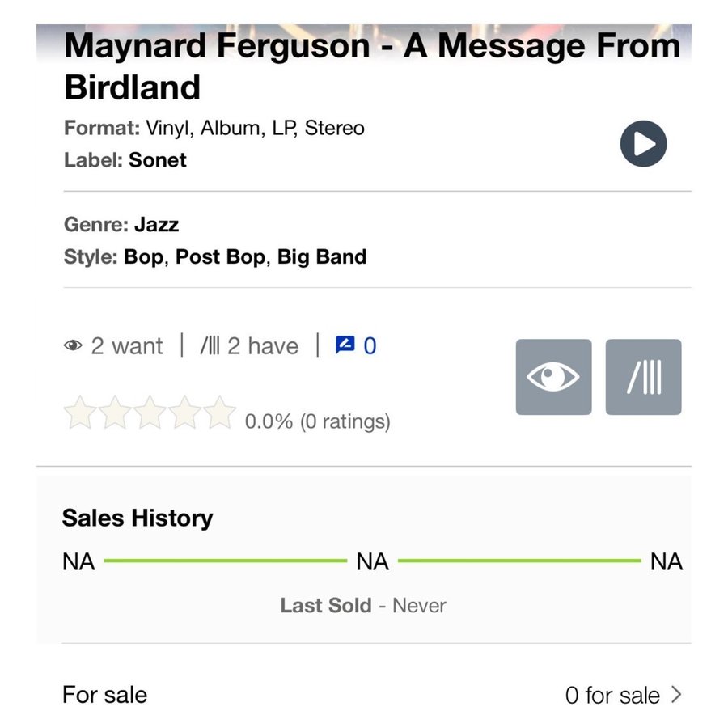728x728 pixels.
Task: Select the Big Band style link
Action: click(322, 256)
